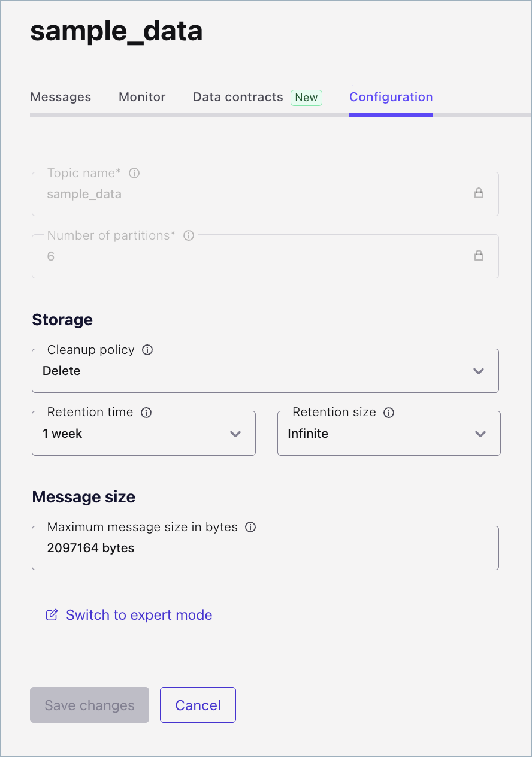
Task: Click the edit icon beside expert mode
Action: 52,615
